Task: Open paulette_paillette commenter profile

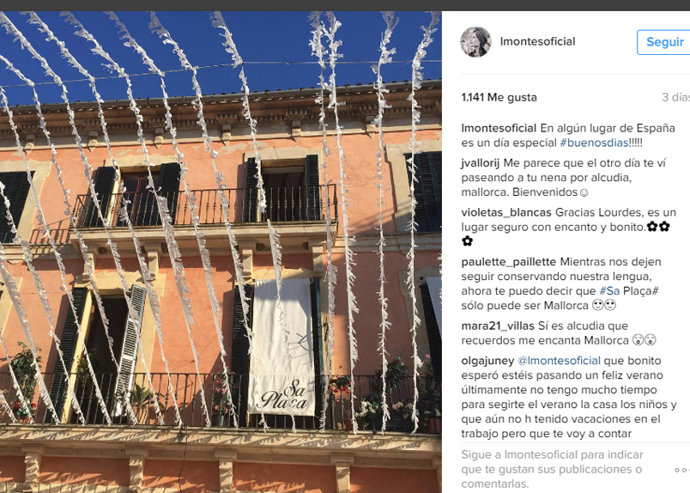Action: [508, 262]
